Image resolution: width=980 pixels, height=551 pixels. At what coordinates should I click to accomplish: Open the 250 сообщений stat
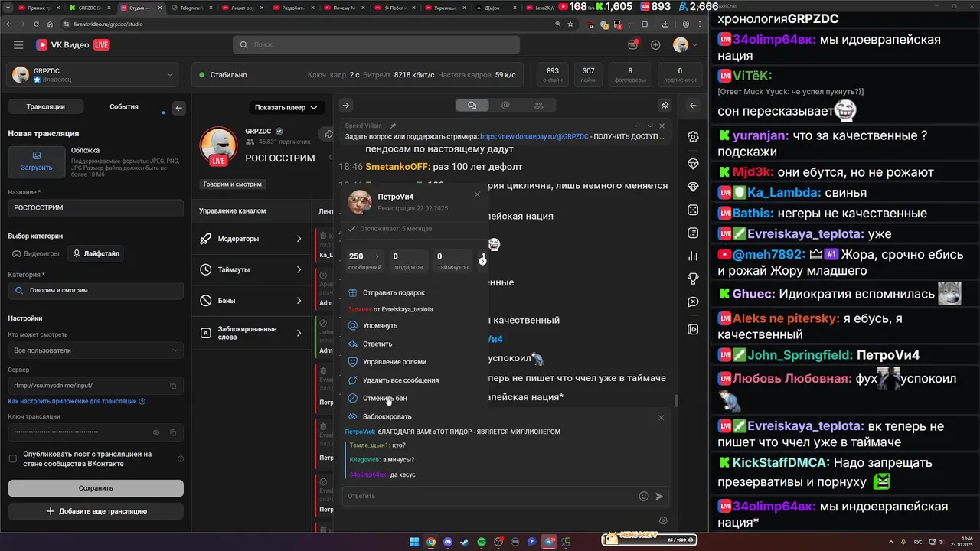tap(364, 261)
